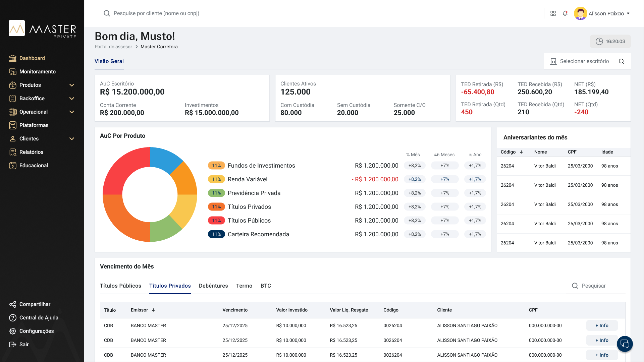Expand the Operacional submenu chevron
Image resolution: width=644 pixels, height=362 pixels.
(x=72, y=112)
